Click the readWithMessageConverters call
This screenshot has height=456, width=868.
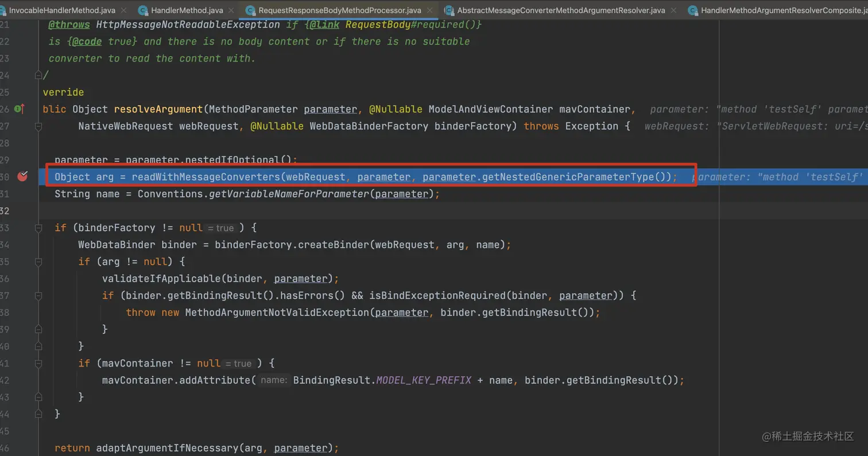coord(207,177)
